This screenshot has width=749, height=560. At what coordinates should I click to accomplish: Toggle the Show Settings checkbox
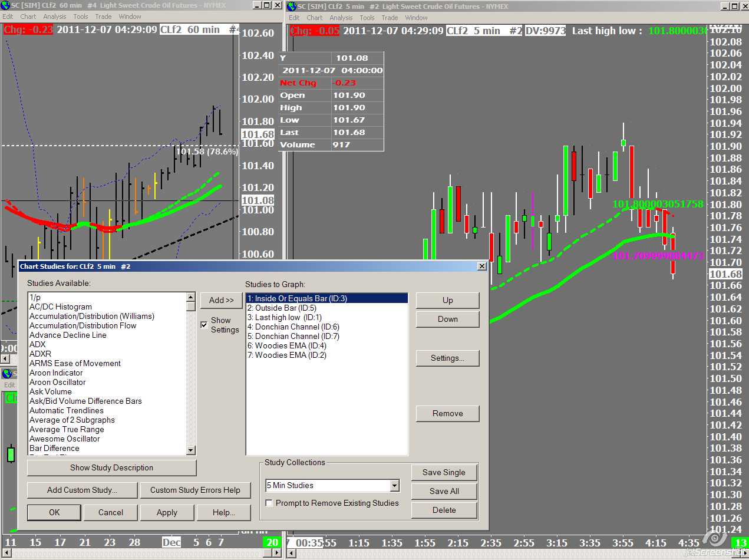(204, 325)
